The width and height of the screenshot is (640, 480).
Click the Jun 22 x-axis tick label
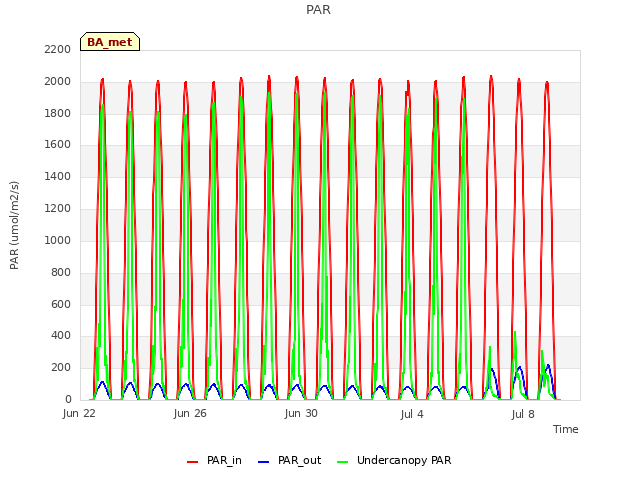(79, 413)
